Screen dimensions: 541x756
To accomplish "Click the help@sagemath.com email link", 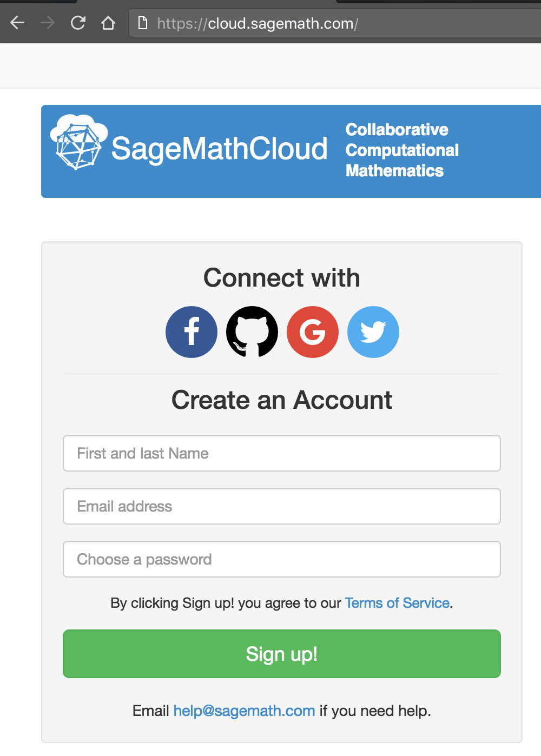I will [x=244, y=711].
